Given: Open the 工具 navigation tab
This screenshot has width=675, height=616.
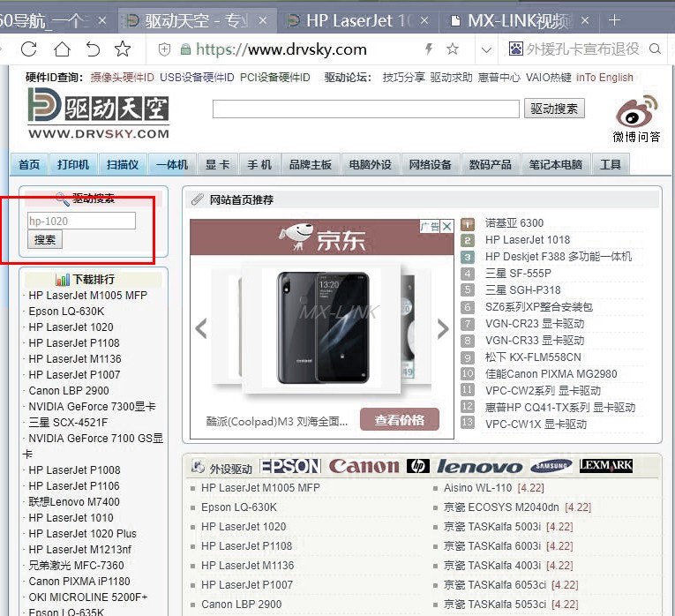Looking at the screenshot, I should pos(611,164).
